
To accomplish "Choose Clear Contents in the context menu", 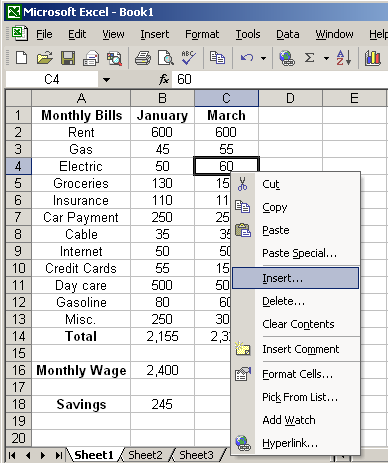I will [295, 324].
